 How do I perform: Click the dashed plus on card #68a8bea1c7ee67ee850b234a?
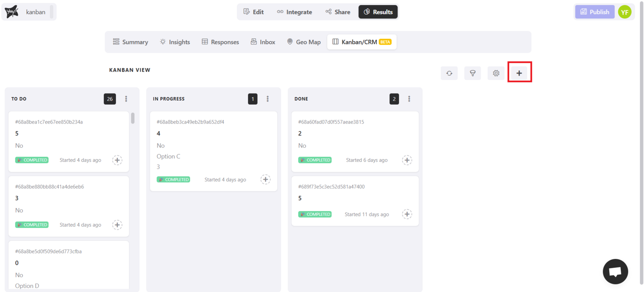[x=117, y=160]
